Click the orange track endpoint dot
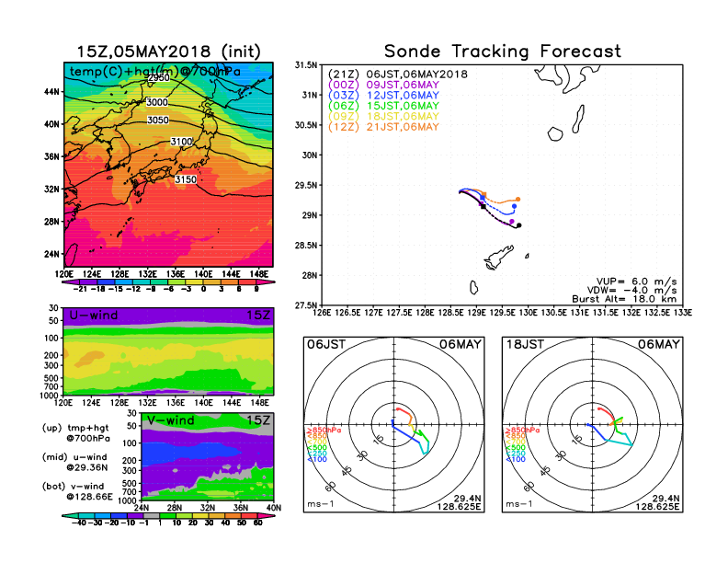728x563 pixels. (x=518, y=199)
